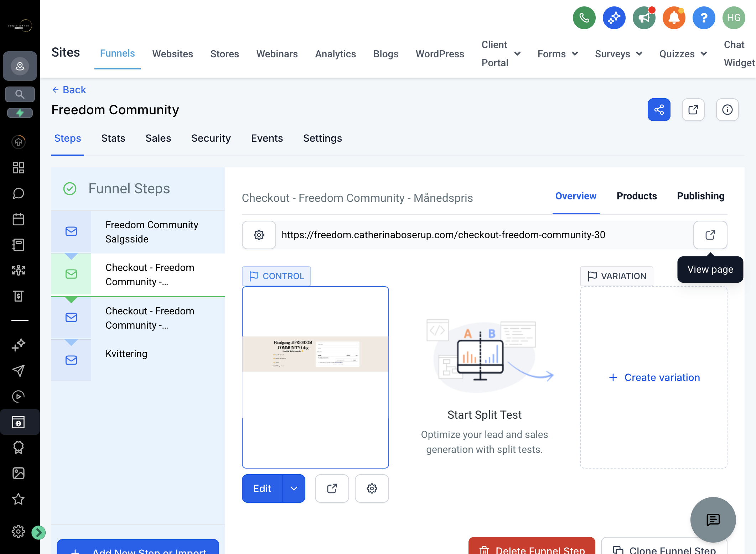756x554 pixels.
Task: Select the Freedom Community Salgsside step
Action: coord(138,232)
